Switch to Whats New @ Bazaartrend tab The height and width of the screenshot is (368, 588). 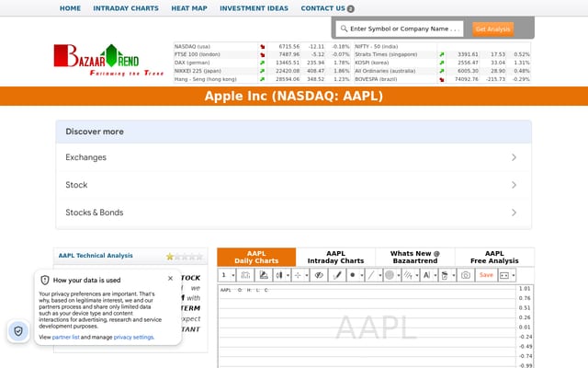415,258
